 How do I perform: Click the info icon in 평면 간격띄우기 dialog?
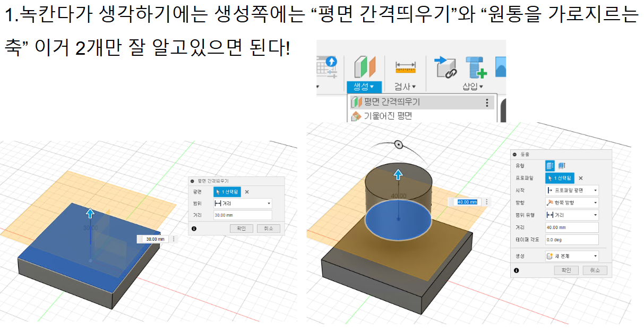[x=194, y=228]
